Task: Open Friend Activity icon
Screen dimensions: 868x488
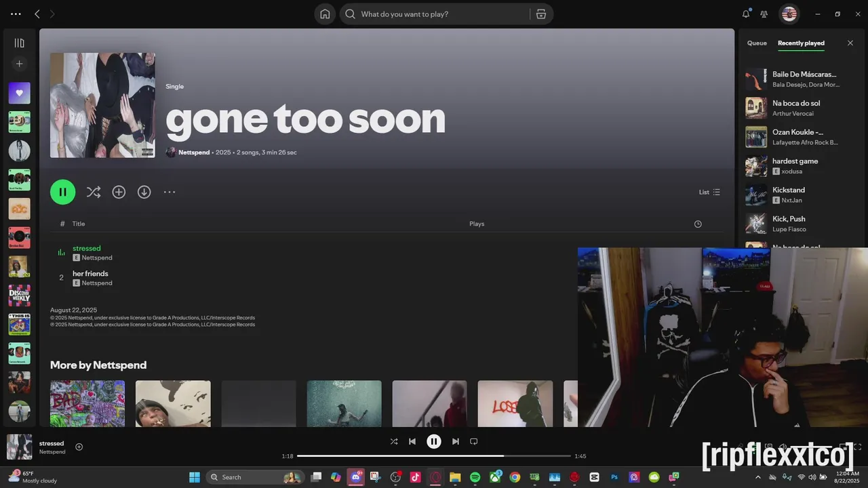Action: point(764,14)
